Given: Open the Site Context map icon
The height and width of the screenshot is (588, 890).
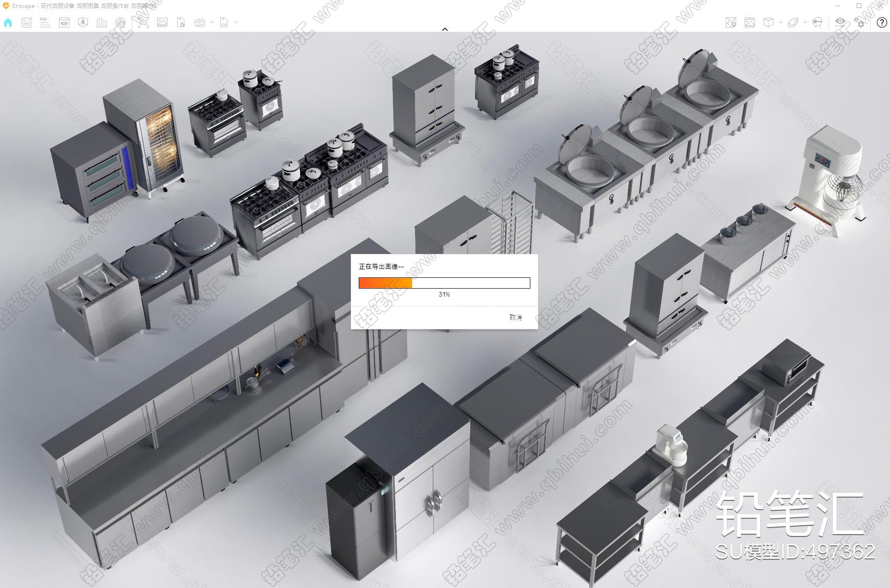Looking at the screenshot, I should tap(83, 22).
